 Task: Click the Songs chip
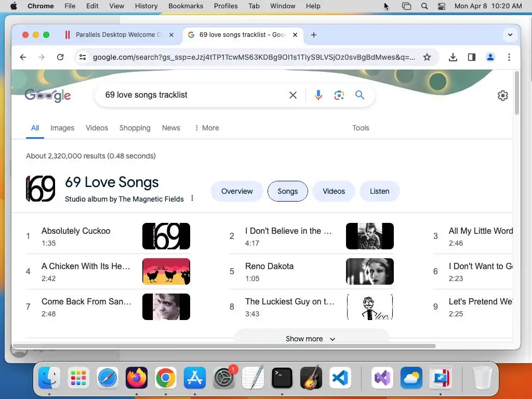288,191
